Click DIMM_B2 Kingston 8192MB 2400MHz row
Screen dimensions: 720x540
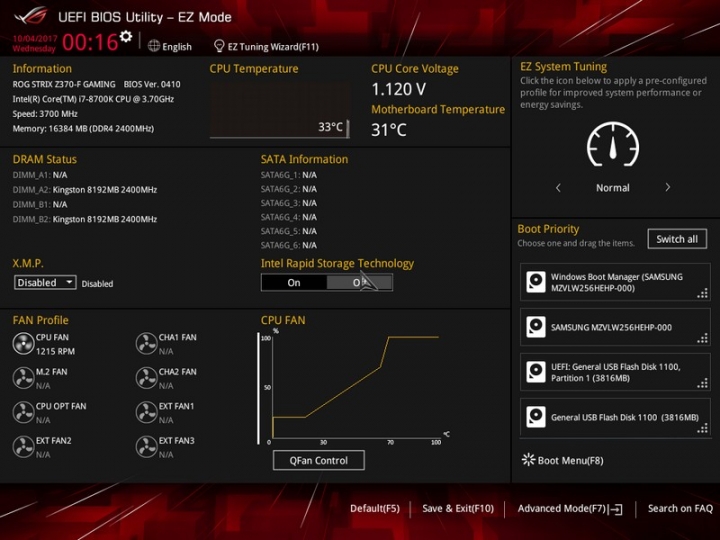pos(85,219)
